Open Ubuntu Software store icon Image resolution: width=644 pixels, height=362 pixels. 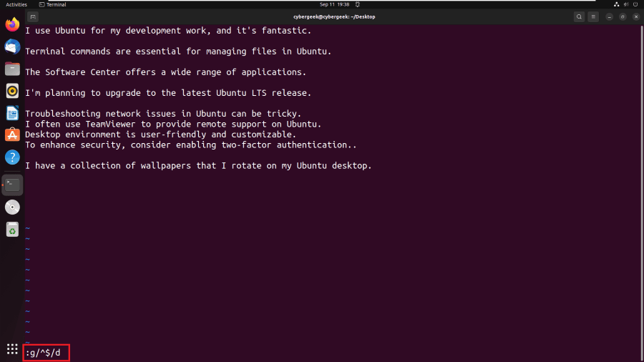tap(12, 135)
